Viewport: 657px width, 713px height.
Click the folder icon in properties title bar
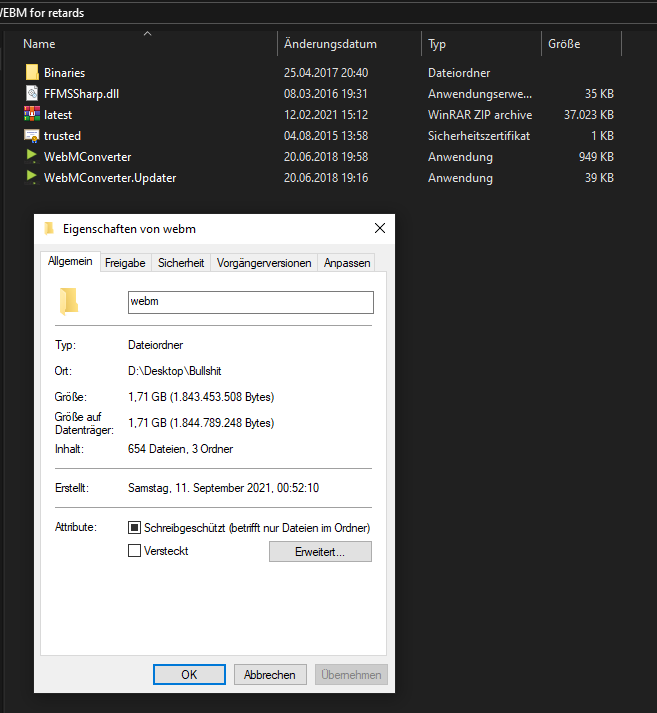49,228
